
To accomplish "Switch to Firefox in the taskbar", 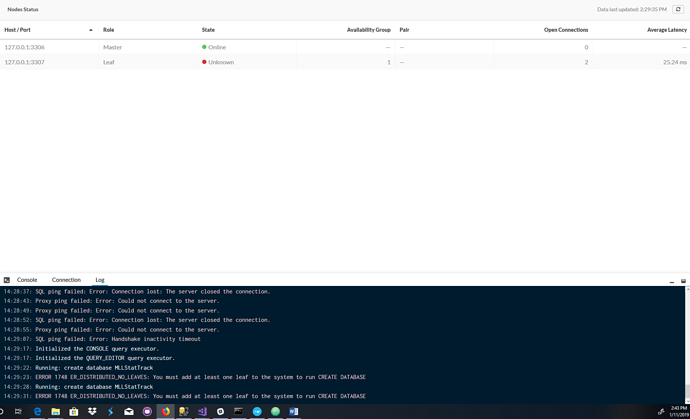I will click(165, 412).
